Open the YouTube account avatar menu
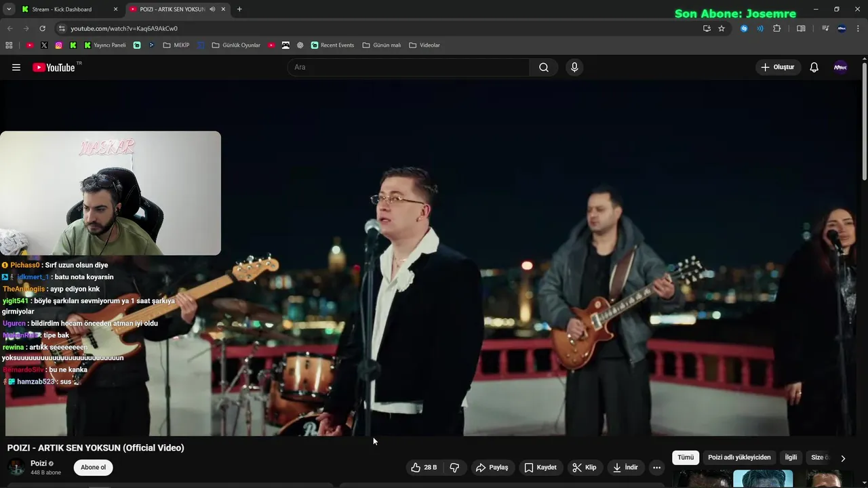Viewport: 868px width, 488px height. [840, 67]
